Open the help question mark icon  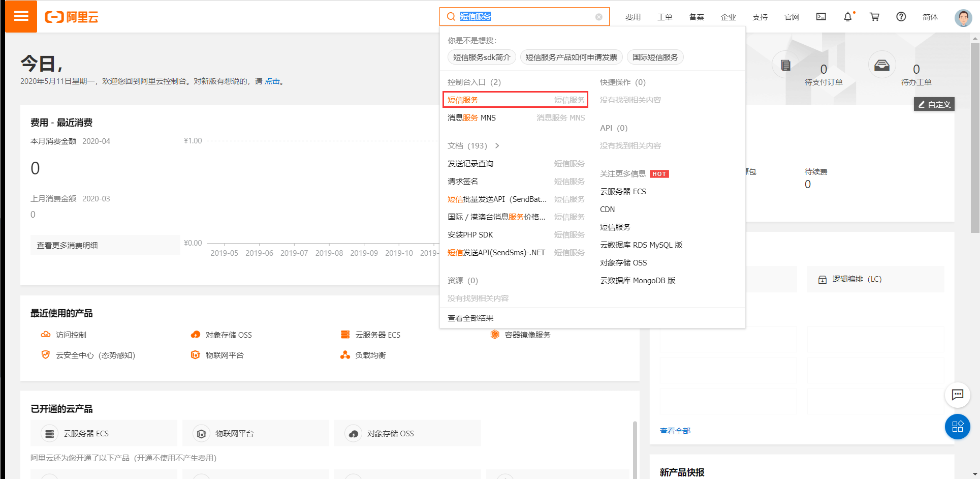pyautogui.click(x=901, y=17)
